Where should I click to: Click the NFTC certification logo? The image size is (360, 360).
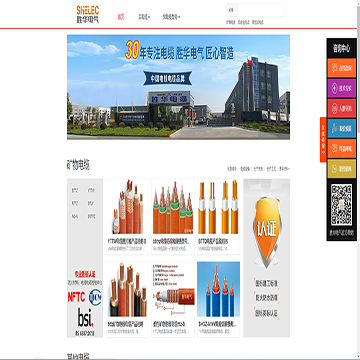(x=77, y=297)
